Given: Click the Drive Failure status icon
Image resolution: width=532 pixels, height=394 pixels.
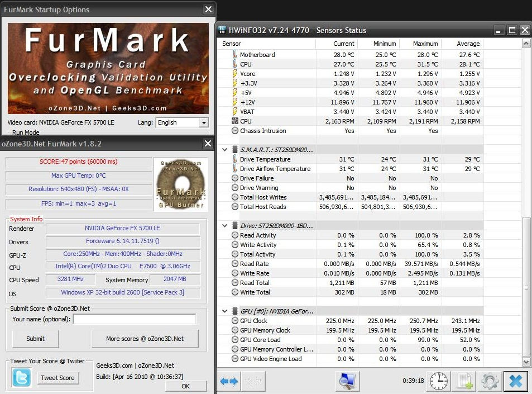Looking at the screenshot, I should point(235,178).
